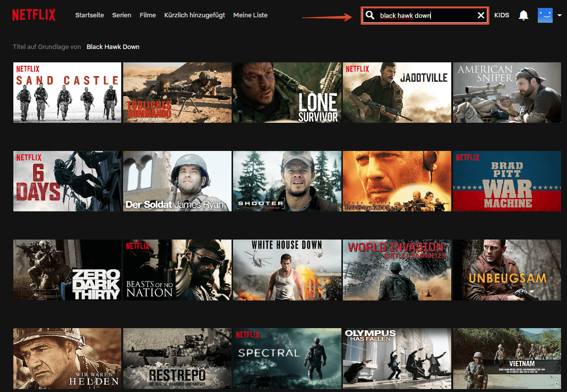Switch to KIDS mode
This screenshot has width=567, height=392.
pyautogui.click(x=502, y=15)
